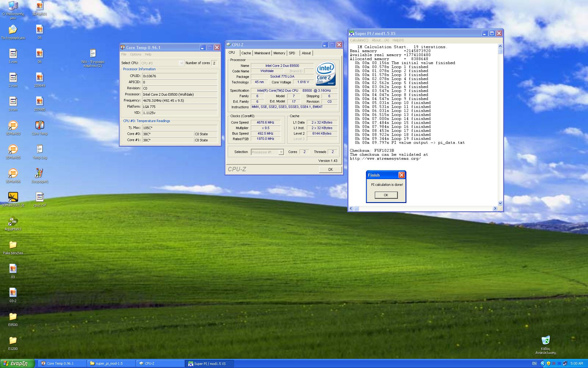The image size is (588, 368).
Task: Select the desktop file named 06
Action: click(40, 56)
